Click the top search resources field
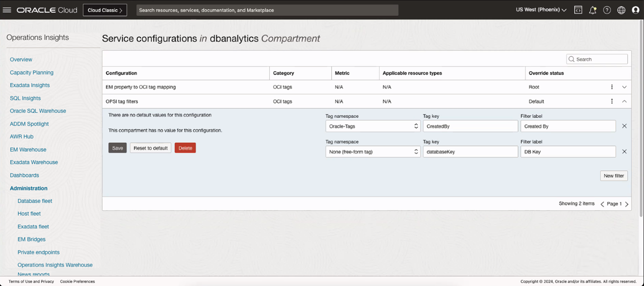The width and height of the screenshot is (644, 286). coord(268,10)
